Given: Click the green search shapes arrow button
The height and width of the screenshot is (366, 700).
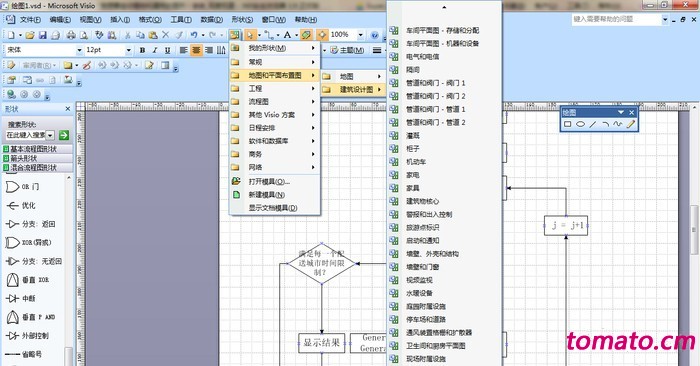Looking at the screenshot, I should (x=64, y=135).
